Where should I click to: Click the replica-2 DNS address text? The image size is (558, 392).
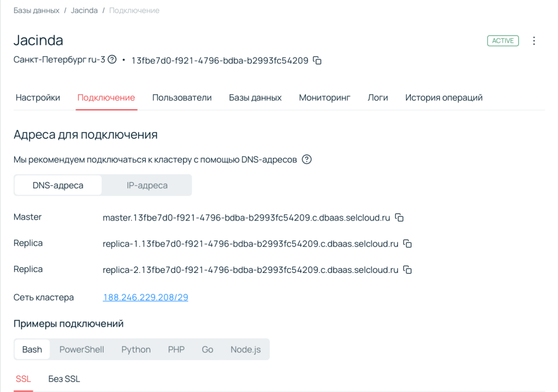pos(250,270)
